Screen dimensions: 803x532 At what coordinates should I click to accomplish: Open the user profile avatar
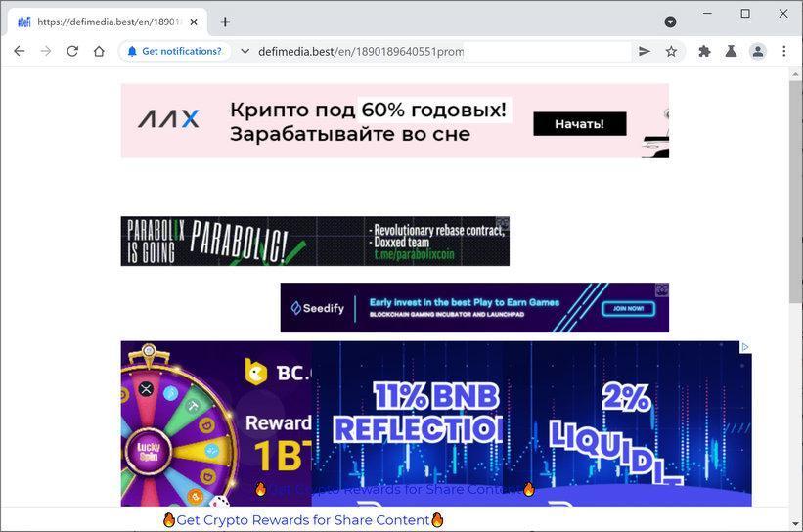[x=757, y=51]
